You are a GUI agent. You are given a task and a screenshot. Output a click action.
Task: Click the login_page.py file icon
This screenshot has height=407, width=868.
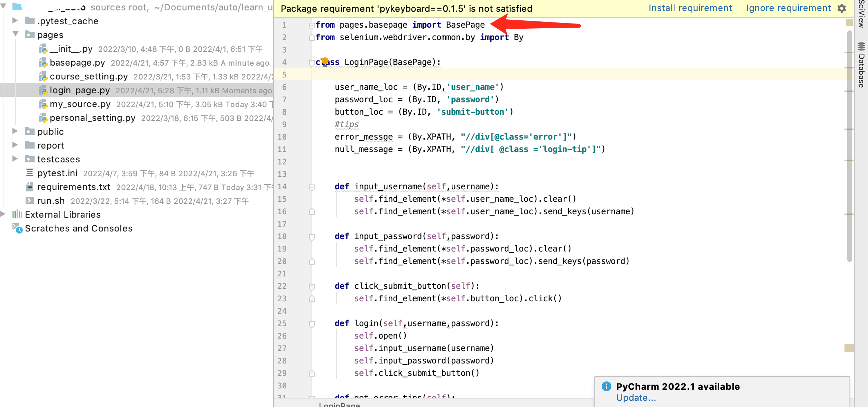point(43,91)
